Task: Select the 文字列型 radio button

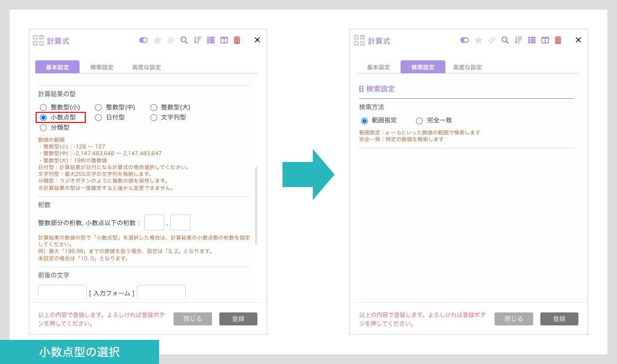Action: [154, 118]
